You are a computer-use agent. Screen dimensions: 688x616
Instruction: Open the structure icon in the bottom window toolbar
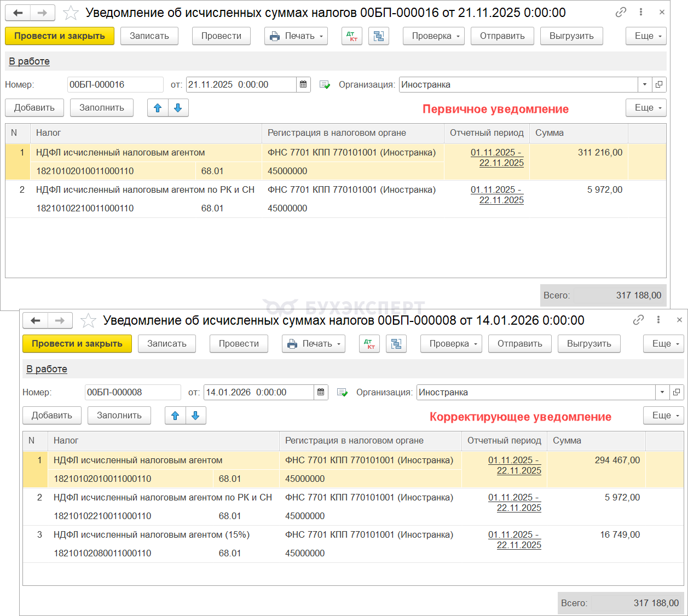(x=396, y=344)
